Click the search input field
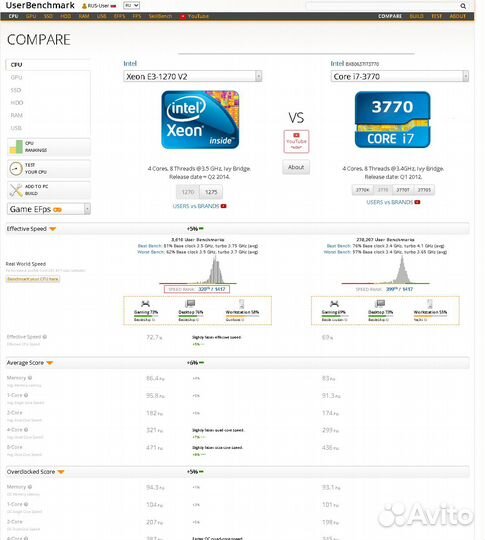This screenshot has width=485, height=540. coord(382,6)
